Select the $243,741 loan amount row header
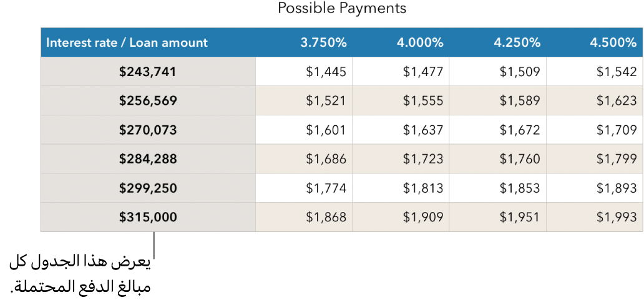 click(148, 72)
